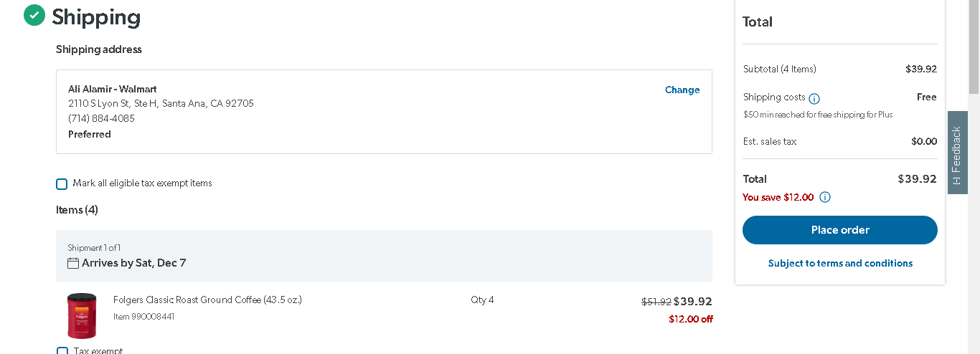Open the Folgers Classic Roast Ground Coffee title
Screen dimensions: 980x354
click(207, 300)
